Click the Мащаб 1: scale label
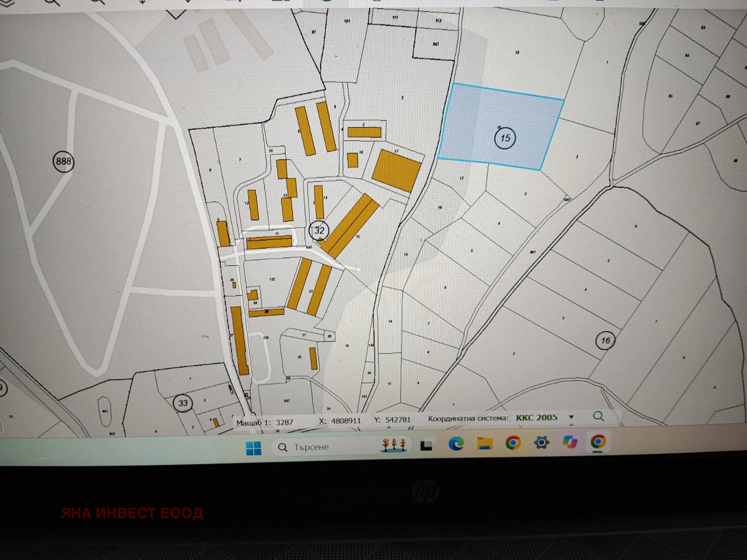The image size is (747, 560). pyautogui.click(x=254, y=423)
